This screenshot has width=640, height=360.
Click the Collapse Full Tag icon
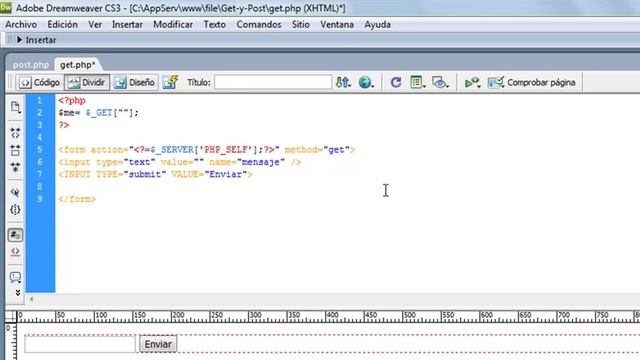(15, 133)
